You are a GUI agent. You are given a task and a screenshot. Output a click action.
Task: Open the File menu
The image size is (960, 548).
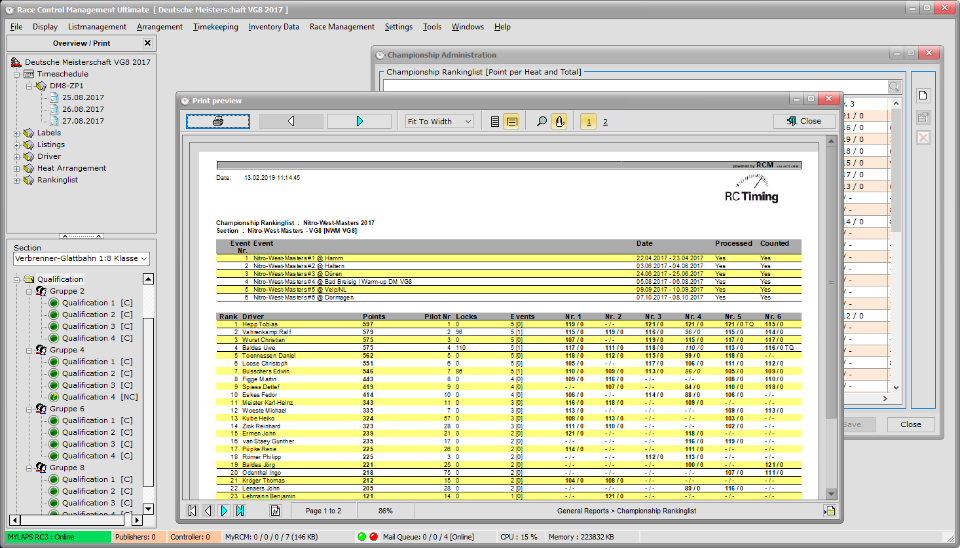tap(17, 27)
